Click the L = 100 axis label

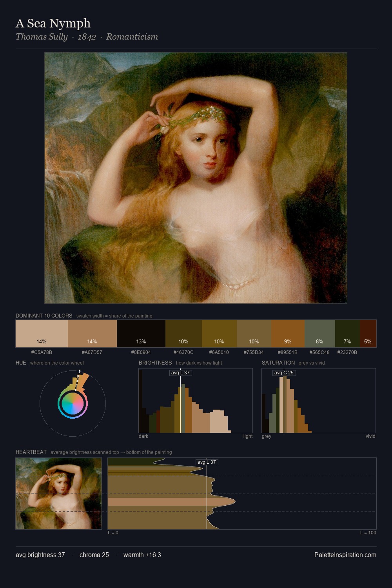368,533
